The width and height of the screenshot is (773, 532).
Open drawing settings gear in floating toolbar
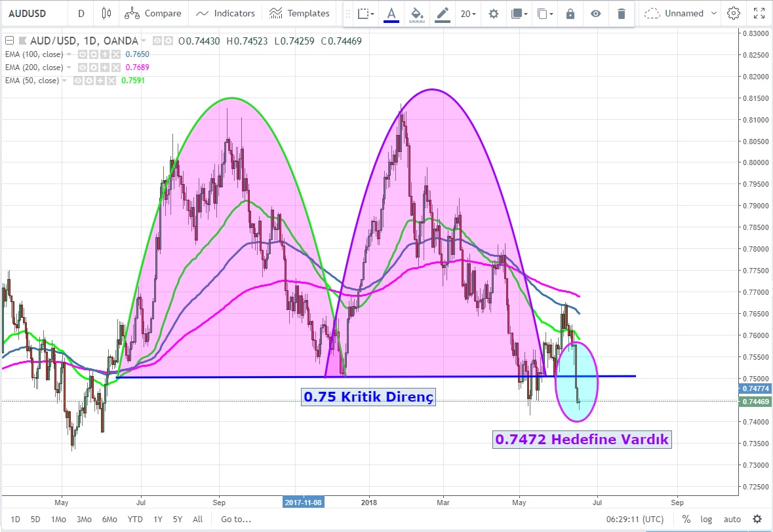tap(494, 13)
